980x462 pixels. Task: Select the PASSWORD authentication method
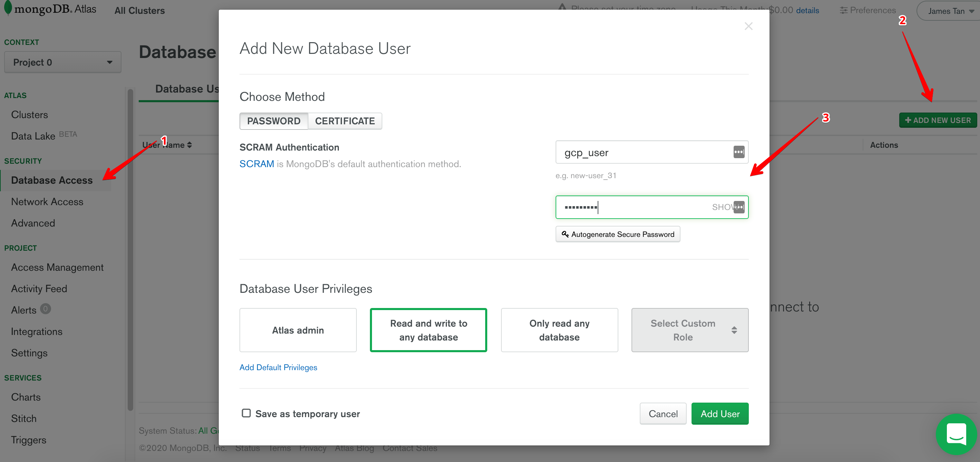(274, 121)
